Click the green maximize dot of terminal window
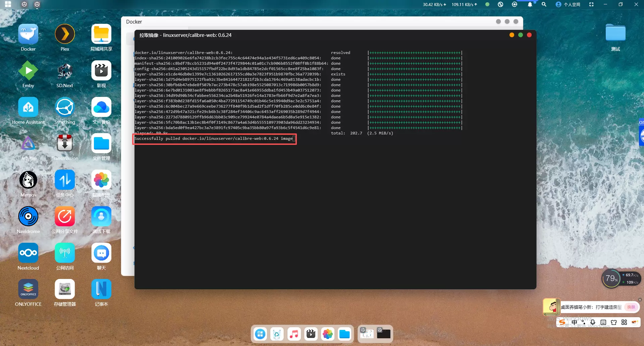Image resolution: width=644 pixels, height=346 pixels. pyautogui.click(x=521, y=35)
